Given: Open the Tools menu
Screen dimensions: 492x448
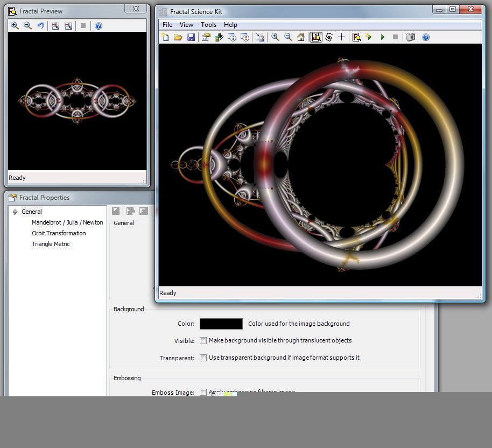Looking at the screenshot, I should pos(208,24).
